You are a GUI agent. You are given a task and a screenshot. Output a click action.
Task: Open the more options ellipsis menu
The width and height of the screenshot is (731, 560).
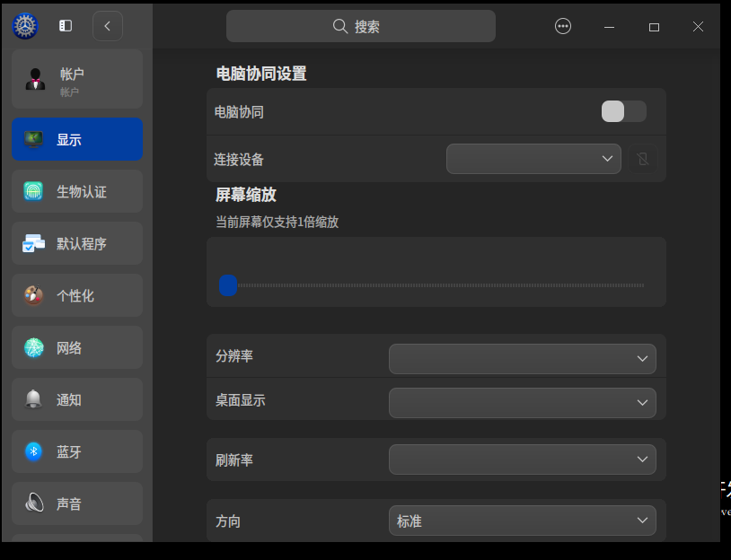(563, 26)
